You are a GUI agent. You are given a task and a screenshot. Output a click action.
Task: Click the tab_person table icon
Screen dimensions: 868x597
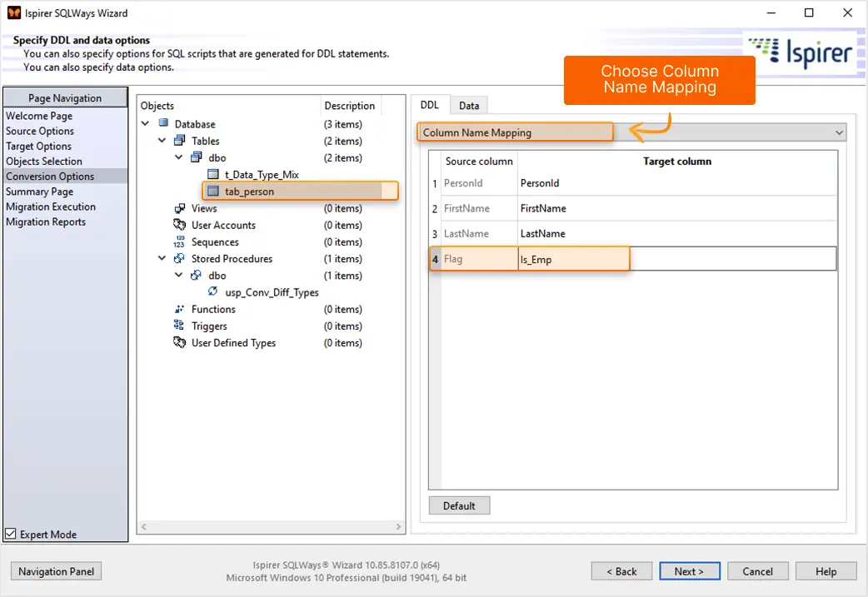(213, 191)
